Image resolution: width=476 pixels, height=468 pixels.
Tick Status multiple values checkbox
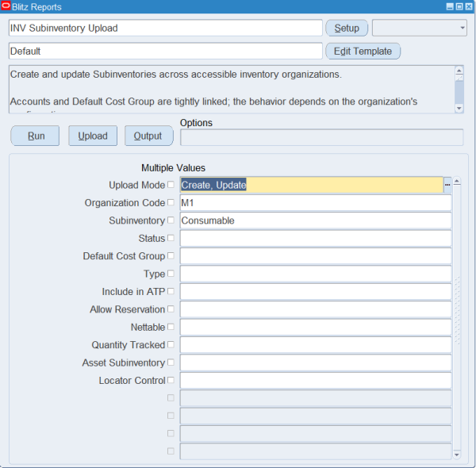coord(171,238)
